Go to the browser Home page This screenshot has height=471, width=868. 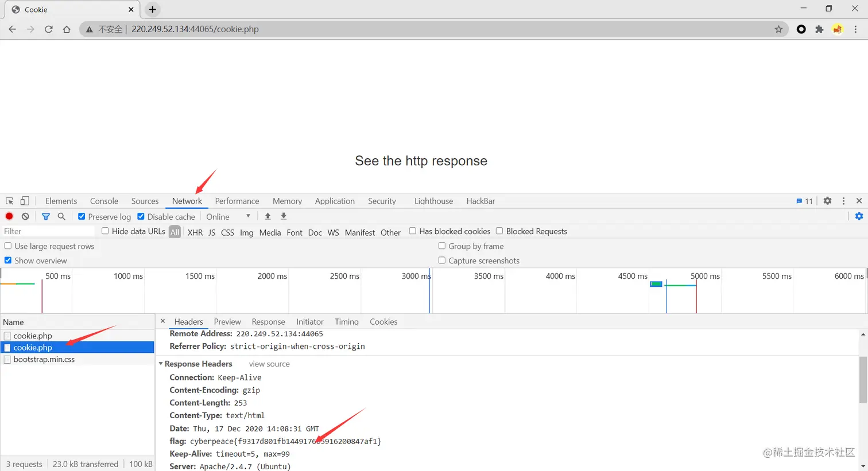(x=67, y=29)
